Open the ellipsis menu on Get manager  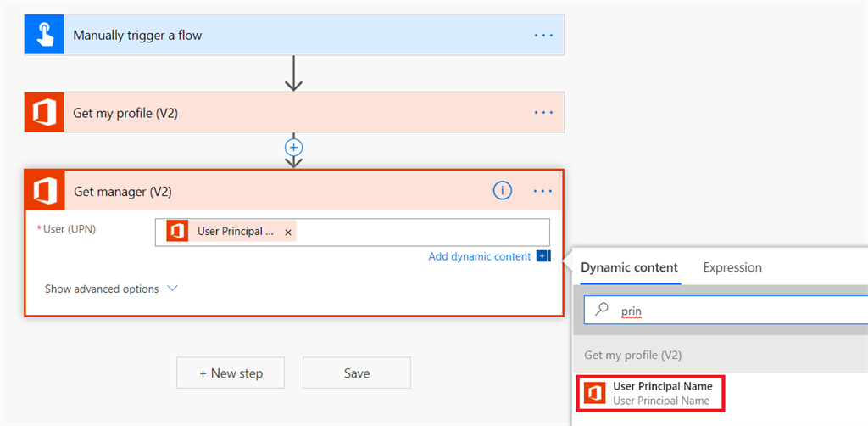(x=542, y=191)
